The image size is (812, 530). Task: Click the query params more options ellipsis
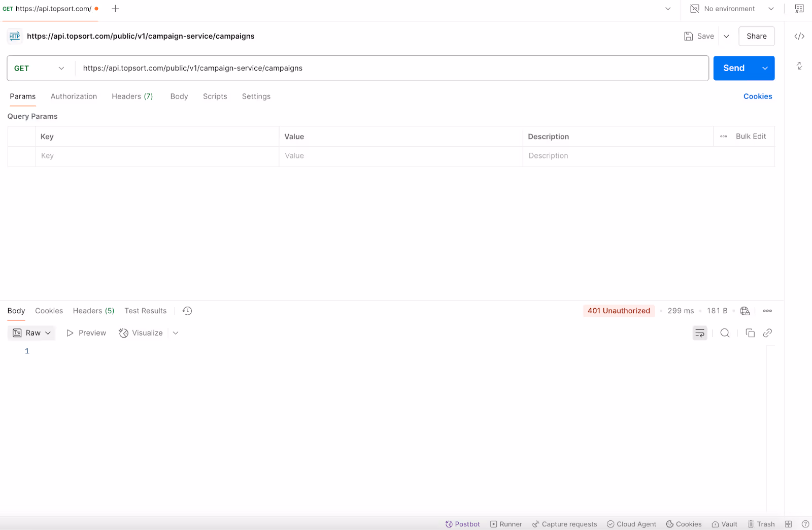pos(724,137)
